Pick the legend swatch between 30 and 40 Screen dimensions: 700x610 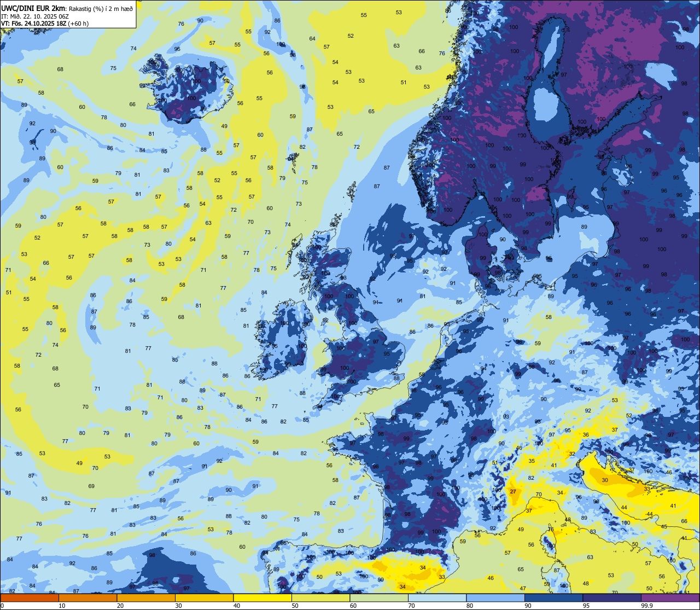coord(204,597)
